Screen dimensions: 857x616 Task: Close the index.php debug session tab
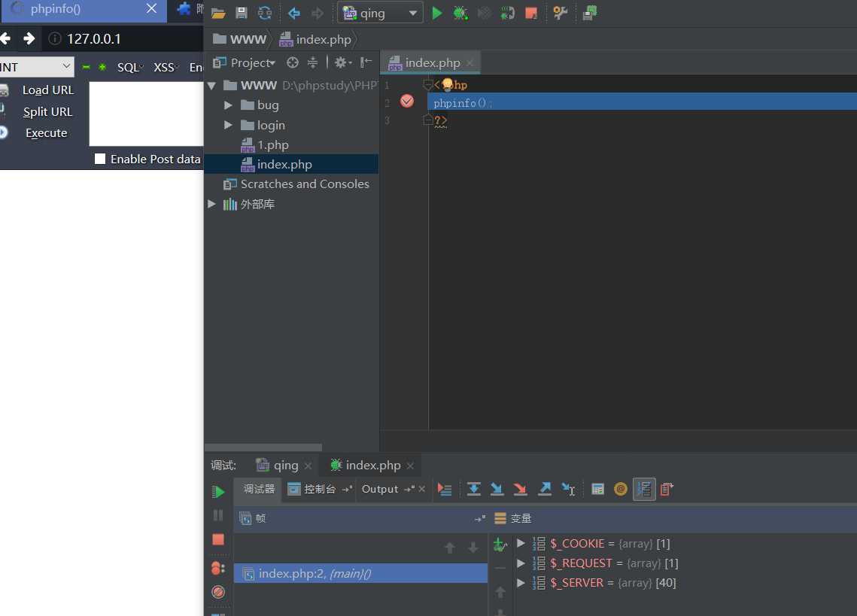411,466
